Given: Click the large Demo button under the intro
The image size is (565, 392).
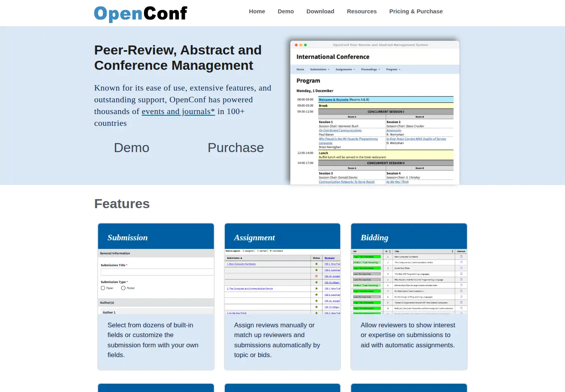Looking at the screenshot, I should (131, 148).
